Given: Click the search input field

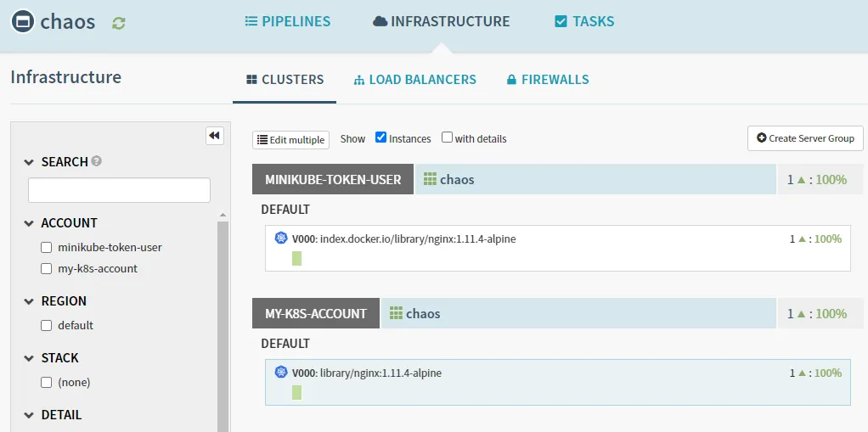Looking at the screenshot, I should pos(119,190).
